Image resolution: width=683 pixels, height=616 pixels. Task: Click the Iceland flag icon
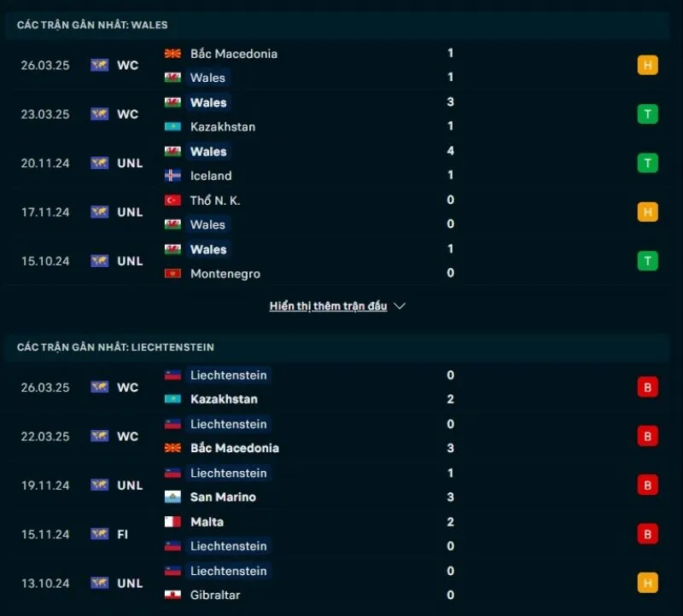point(172,176)
